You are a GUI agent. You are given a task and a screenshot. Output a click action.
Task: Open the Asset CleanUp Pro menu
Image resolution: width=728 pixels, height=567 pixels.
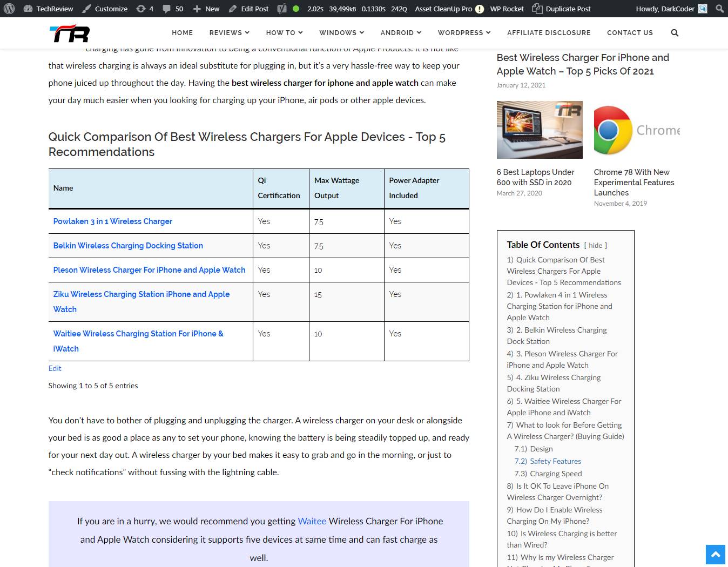[449, 9]
